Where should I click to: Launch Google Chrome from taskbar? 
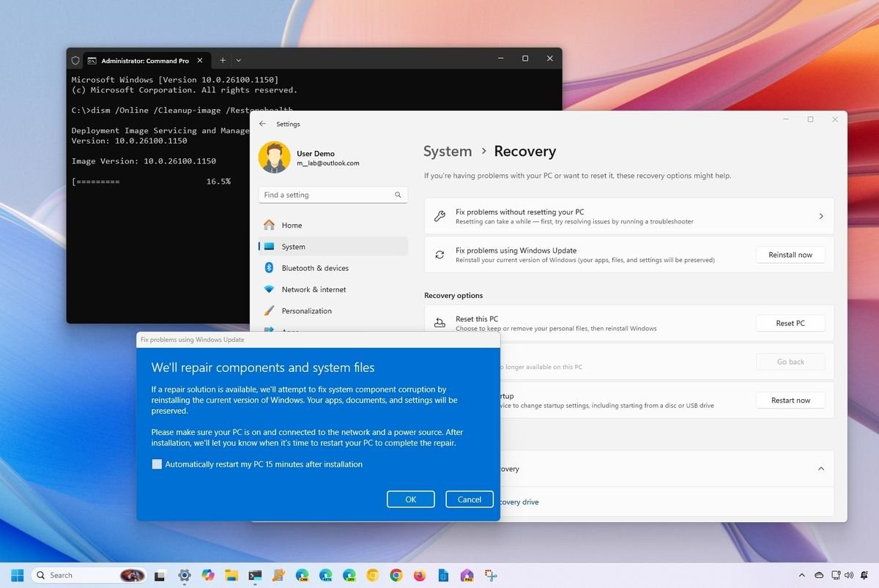pos(396,576)
